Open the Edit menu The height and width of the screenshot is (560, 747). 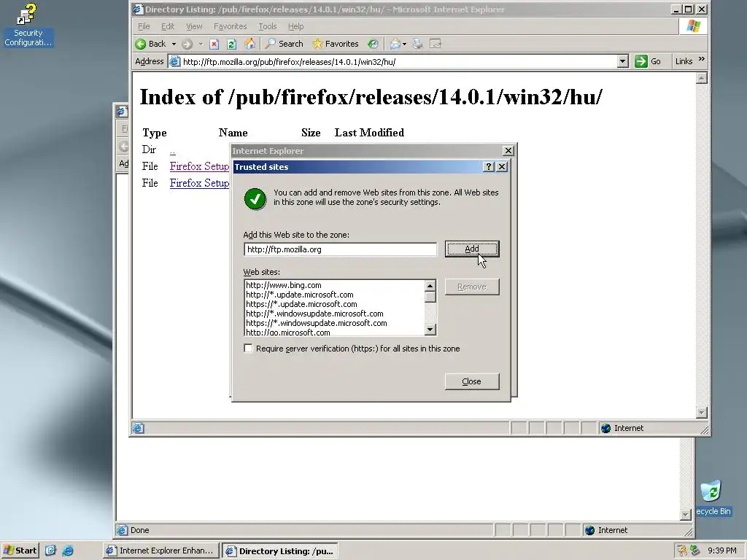(x=168, y=26)
